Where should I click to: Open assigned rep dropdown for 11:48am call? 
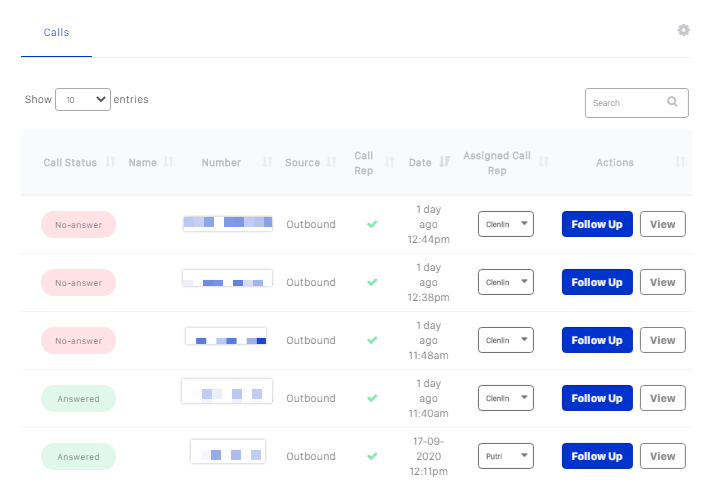(x=506, y=340)
